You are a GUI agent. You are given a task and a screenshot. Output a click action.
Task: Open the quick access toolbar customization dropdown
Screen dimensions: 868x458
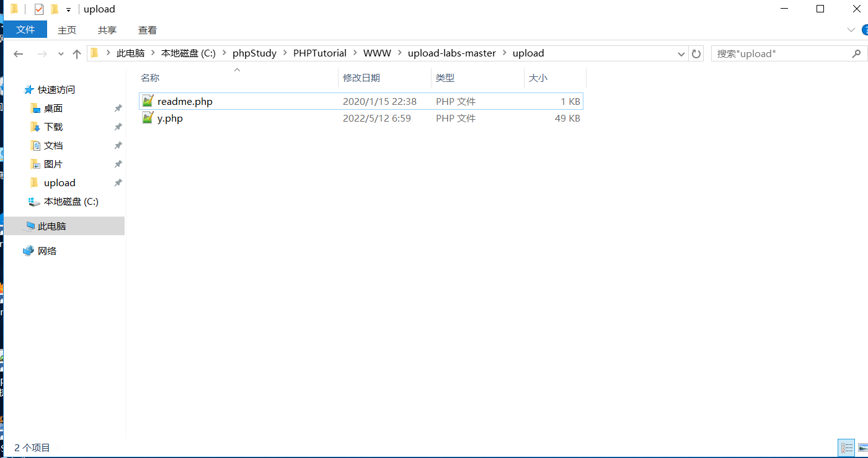[68, 9]
